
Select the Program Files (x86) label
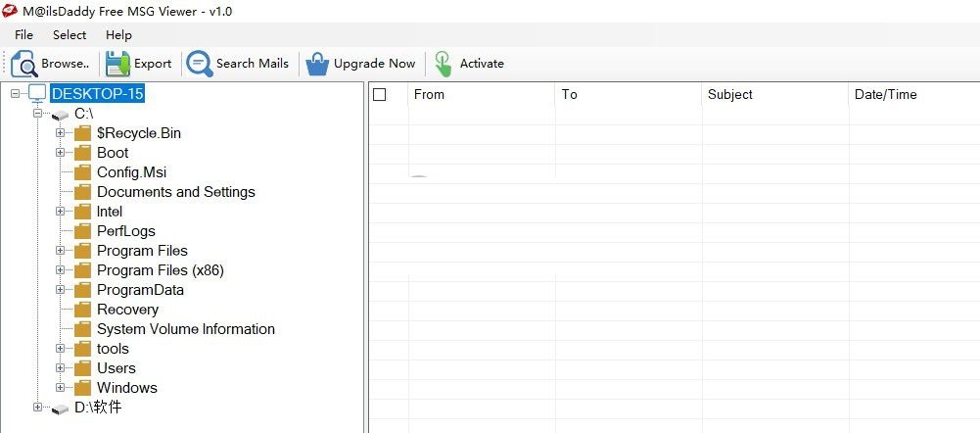[x=161, y=270]
